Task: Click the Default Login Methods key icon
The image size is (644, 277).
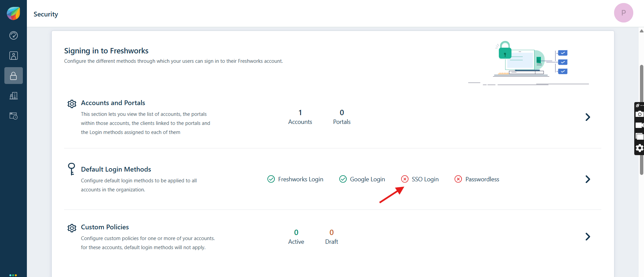Action: coord(71,169)
